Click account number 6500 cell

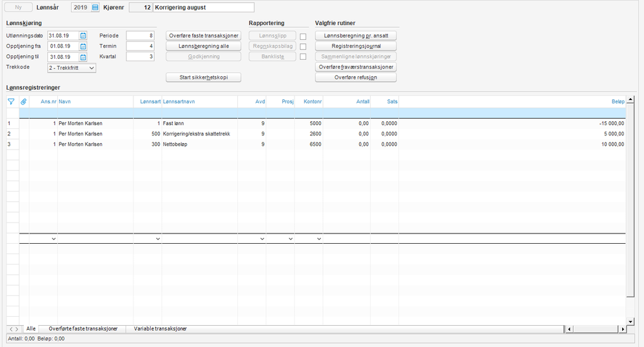point(309,144)
